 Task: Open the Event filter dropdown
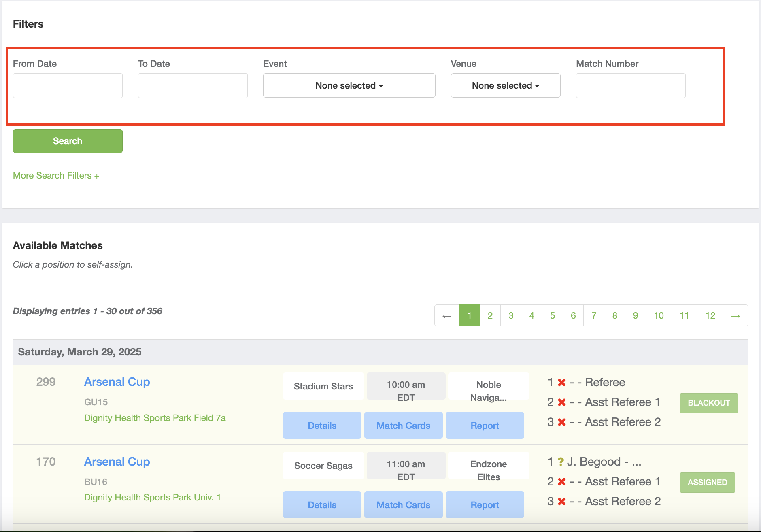coord(349,85)
